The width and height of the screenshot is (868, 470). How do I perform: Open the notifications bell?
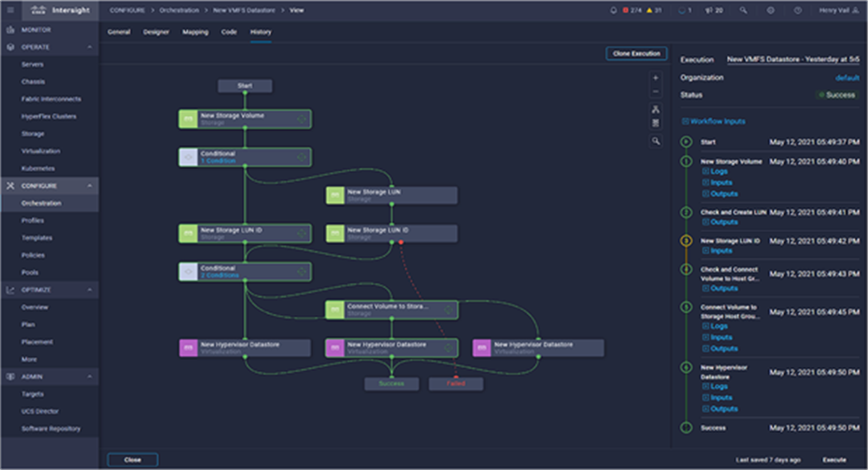(613, 10)
